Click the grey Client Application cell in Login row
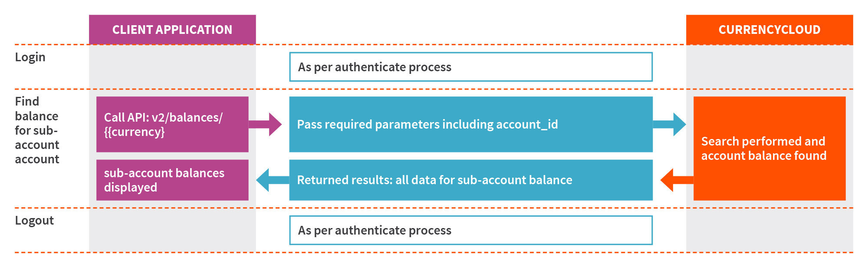The width and height of the screenshot is (868, 268). [x=172, y=67]
